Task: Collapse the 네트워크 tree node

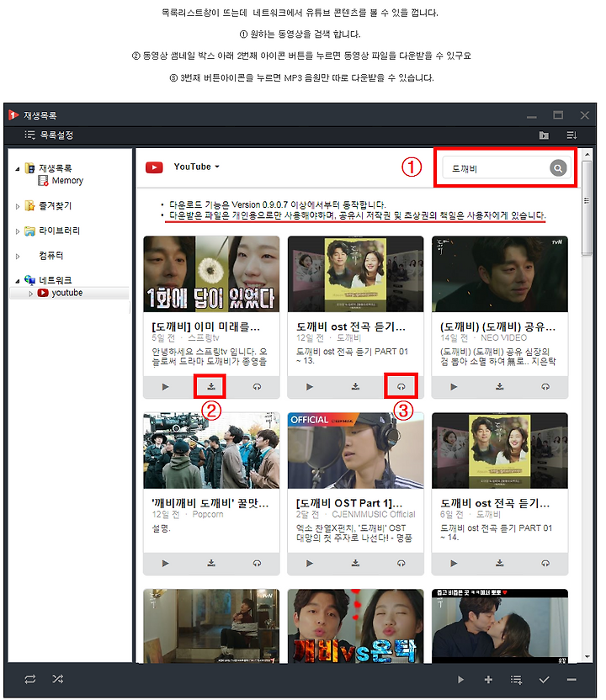Action: (x=18, y=281)
